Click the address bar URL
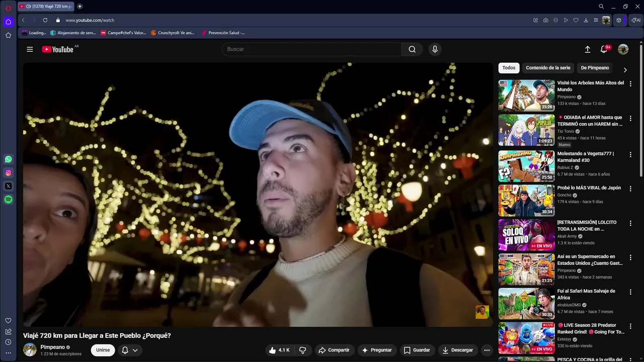The width and height of the screenshot is (644, 362). click(90, 20)
